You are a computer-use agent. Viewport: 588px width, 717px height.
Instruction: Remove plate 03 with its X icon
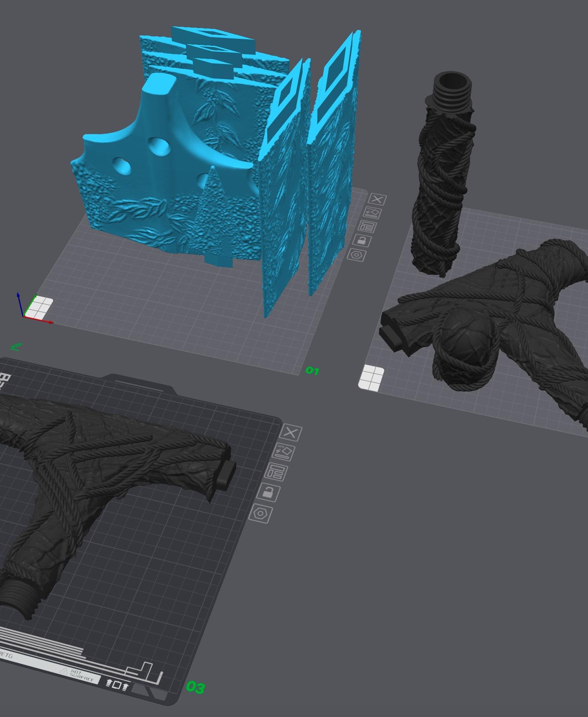(x=291, y=433)
